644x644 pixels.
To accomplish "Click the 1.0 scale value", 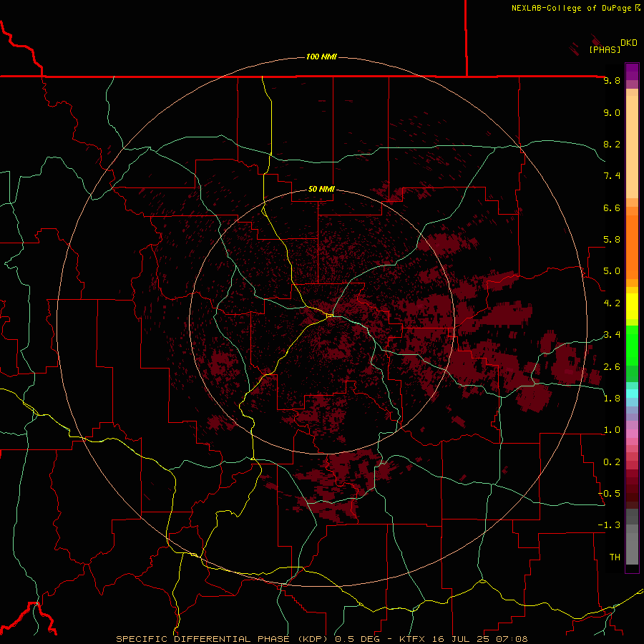I will coord(612,430).
